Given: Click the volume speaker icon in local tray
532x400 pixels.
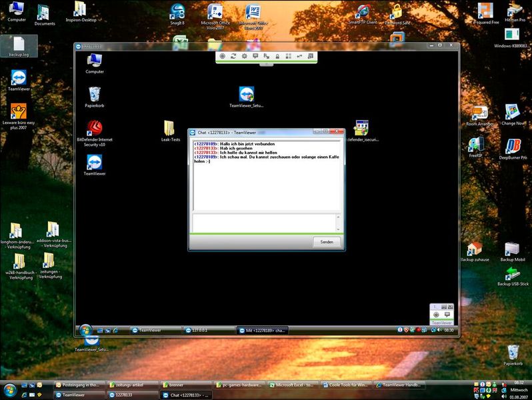Looking at the screenshot, I should click(x=503, y=396).
